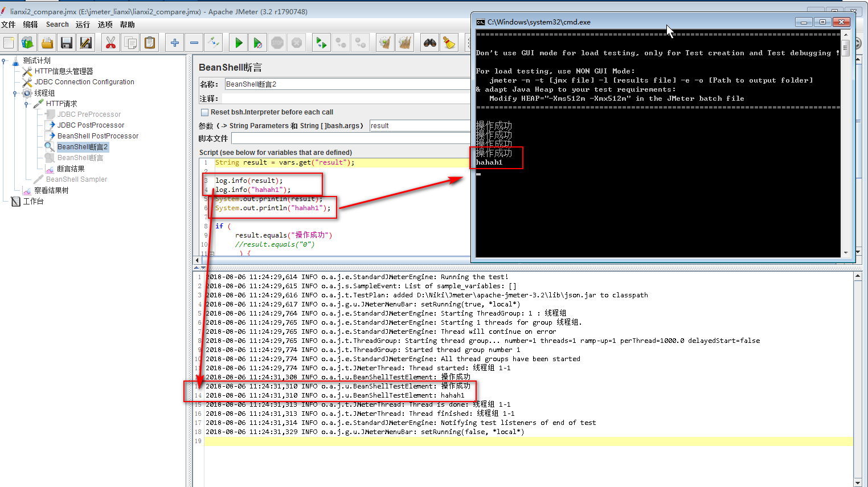Image resolution: width=868 pixels, height=487 pixels.
Task: Click the Remote shutdown all icon
Action: pyautogui.click(x=361, y=43)
